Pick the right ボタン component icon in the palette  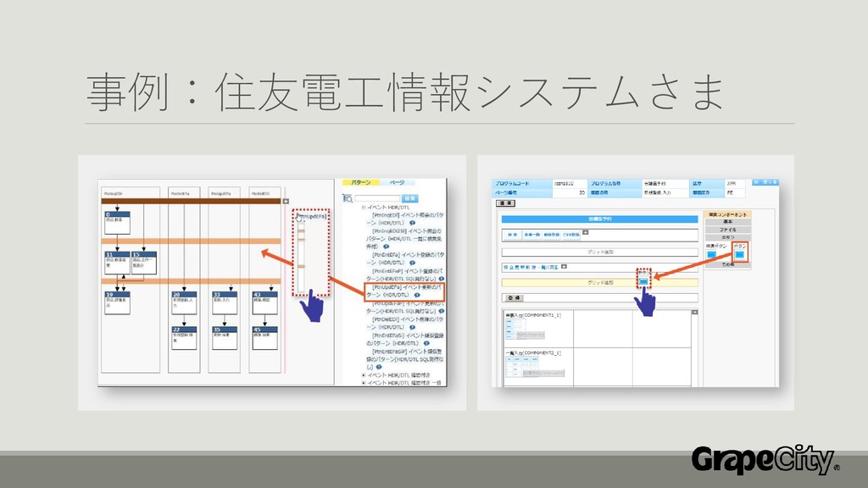click(739, 254)
